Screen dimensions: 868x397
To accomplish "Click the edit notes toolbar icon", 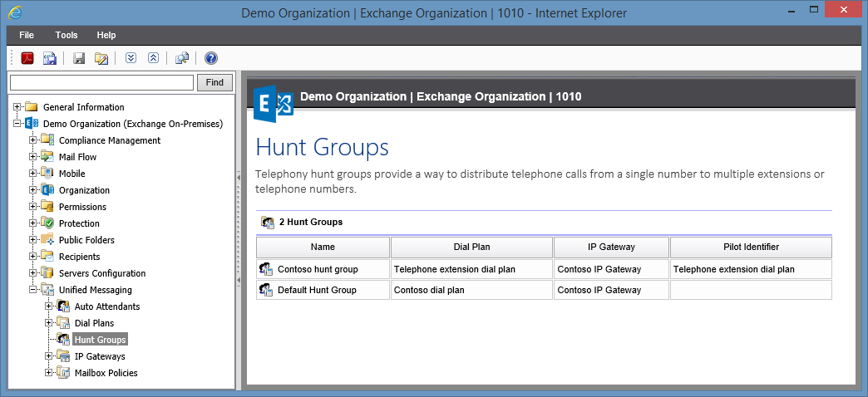I will (x=101, y=58).
